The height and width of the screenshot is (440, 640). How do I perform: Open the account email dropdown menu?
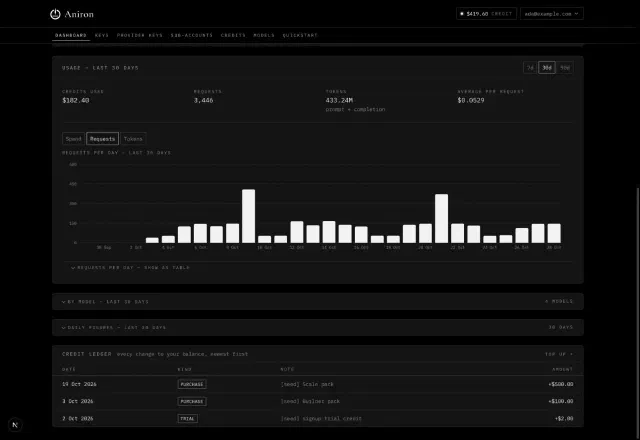click(x=551, y=13)
